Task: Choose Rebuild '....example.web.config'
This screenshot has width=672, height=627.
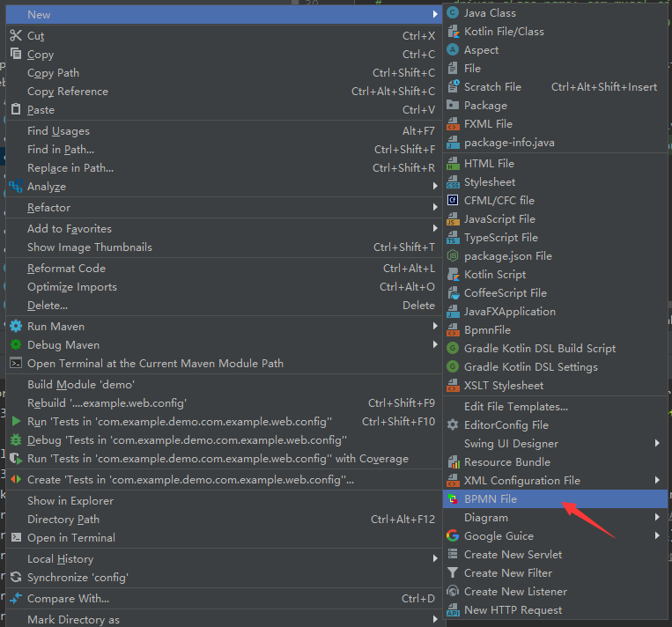Action: point(223,402)
